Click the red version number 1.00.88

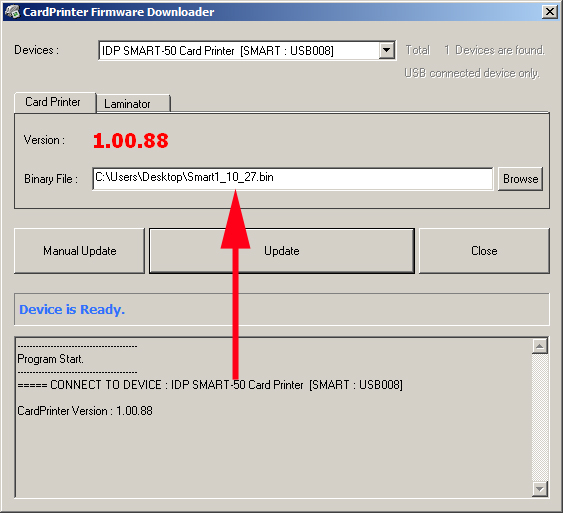[x=130, y=140]
